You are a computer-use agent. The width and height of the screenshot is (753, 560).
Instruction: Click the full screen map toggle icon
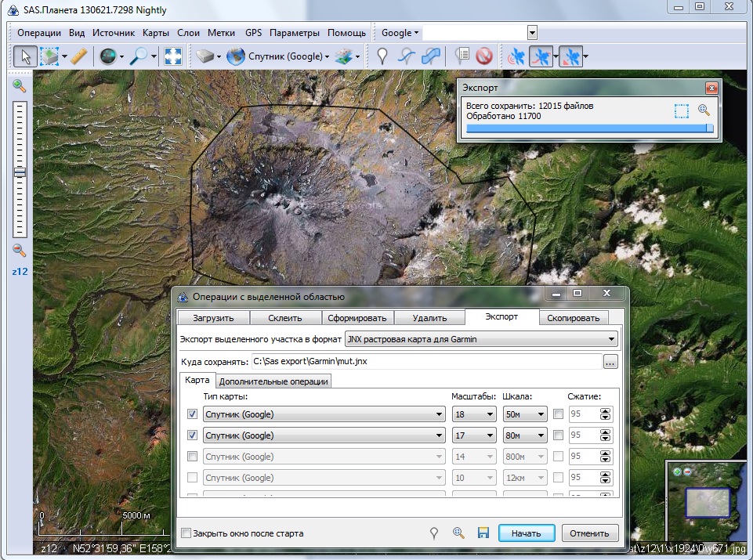pyautogui.click(x=172, y=56)
